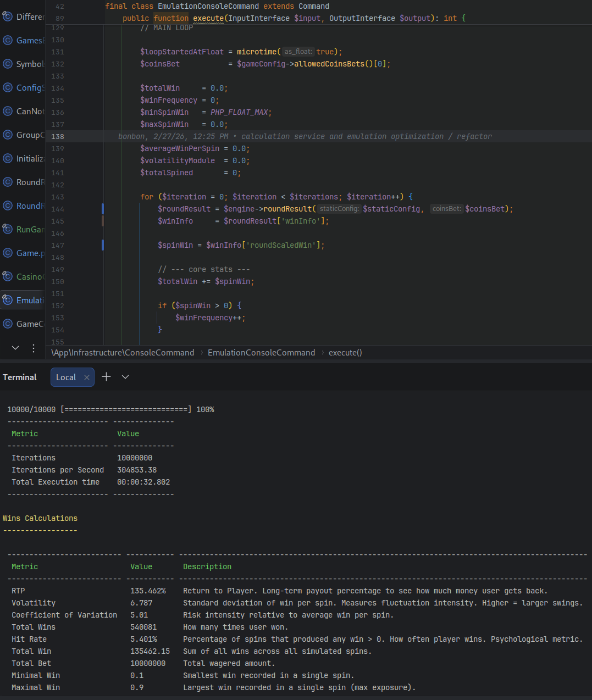
Task: Open the terminal new-session dropdown arrow
Action: [x=125, y=377]
